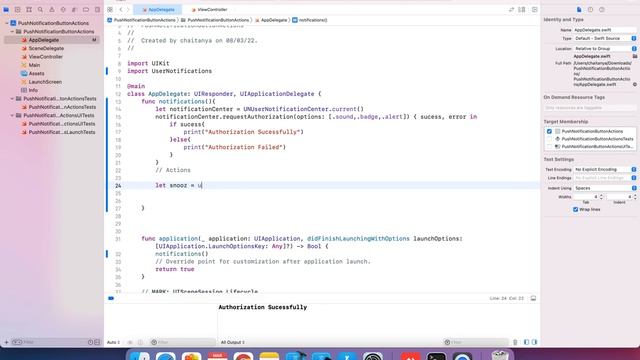640x360 pixels.
Task: Clear console with the trash icon
Action: 515,342
